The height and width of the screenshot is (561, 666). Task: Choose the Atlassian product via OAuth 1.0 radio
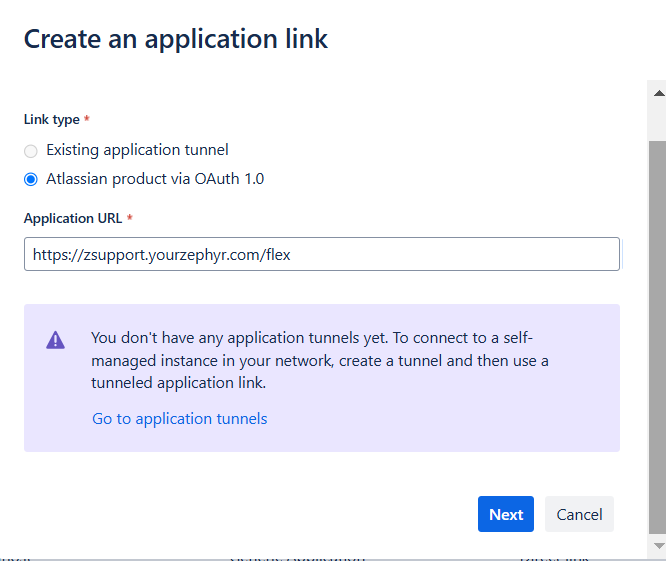tap(31, 180)
